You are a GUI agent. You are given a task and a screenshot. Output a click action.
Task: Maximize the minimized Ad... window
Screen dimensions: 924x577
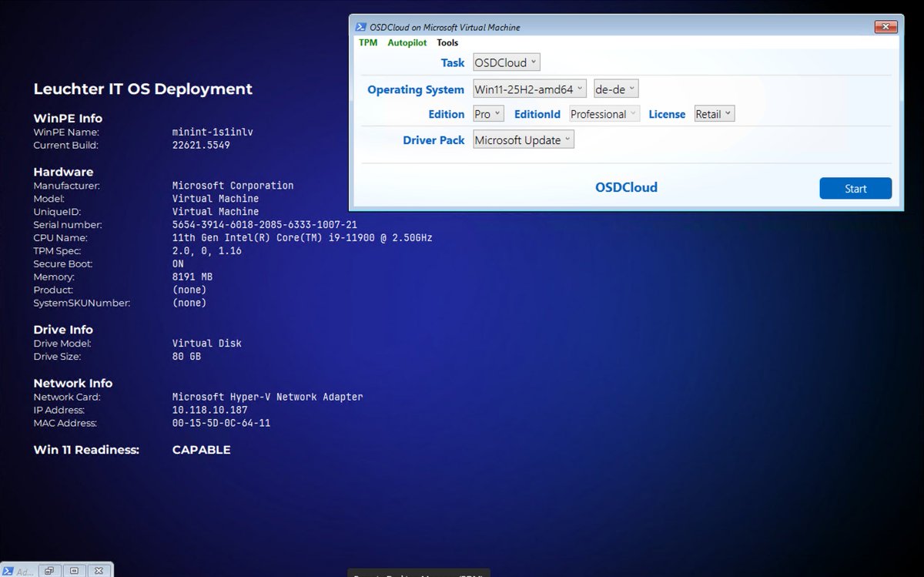(74, 571)
